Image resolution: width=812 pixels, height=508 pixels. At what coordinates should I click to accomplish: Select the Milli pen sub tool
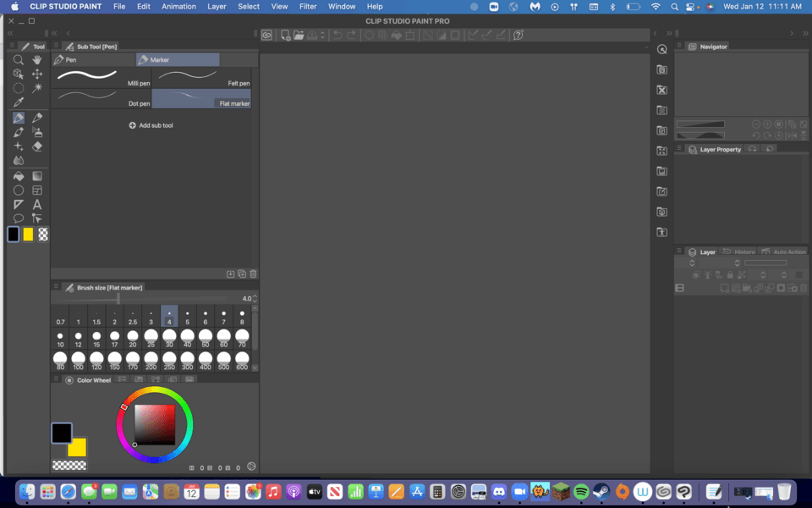point(101,78)
